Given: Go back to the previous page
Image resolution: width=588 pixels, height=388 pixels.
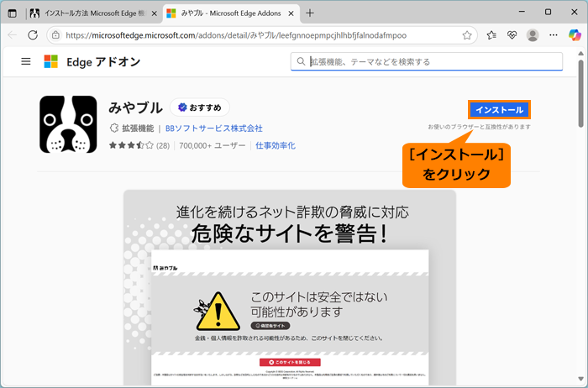Looking at the screenshot, I should coord(13,35).
